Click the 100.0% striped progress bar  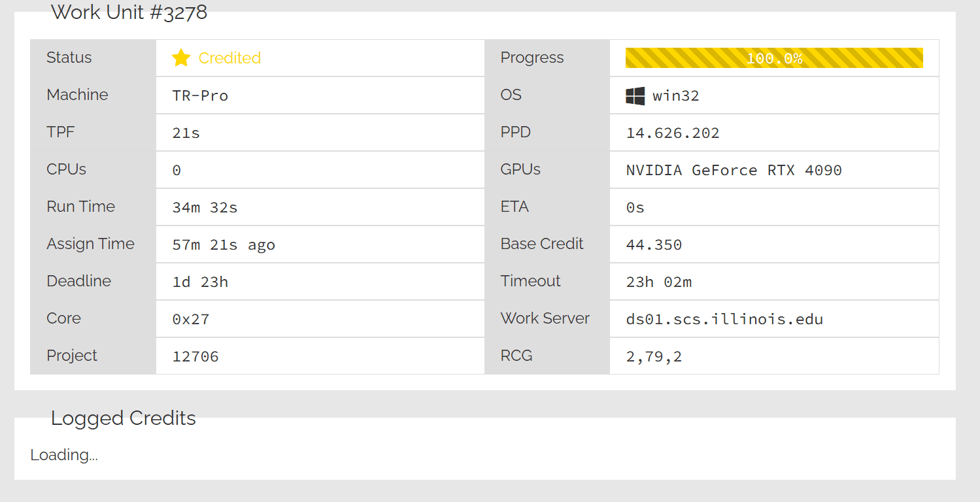click(x=774, y=58)
